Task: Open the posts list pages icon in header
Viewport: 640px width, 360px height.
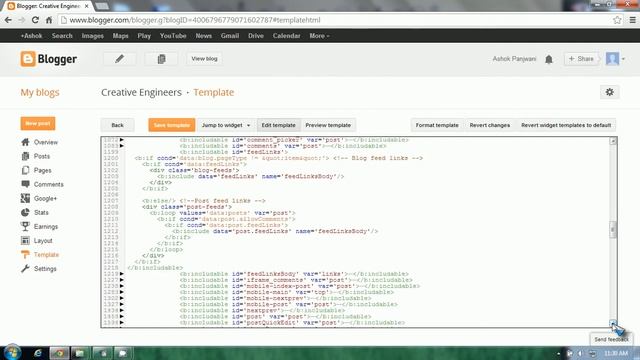Action: coord(162,59)
